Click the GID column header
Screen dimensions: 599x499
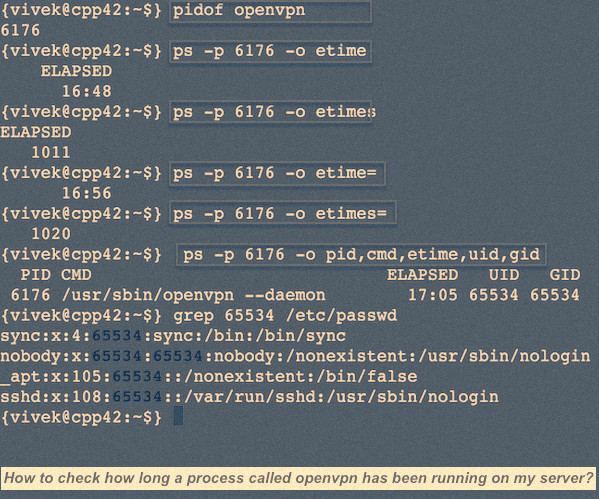565,275
